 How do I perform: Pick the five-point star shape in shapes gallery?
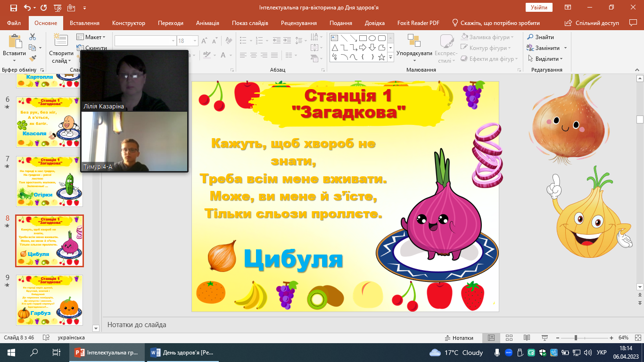point(381,57)
